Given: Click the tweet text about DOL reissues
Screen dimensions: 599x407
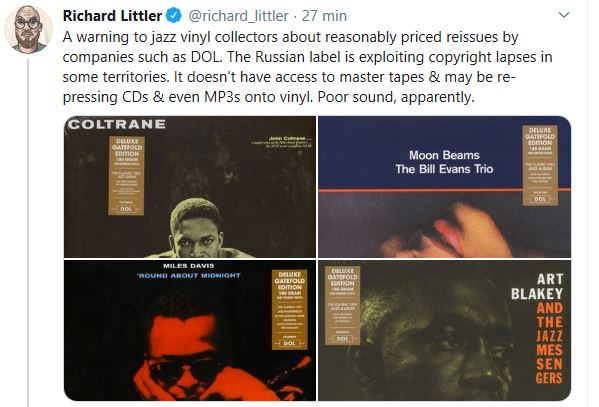Looking at the screenshot, I should tap(308, 67).
